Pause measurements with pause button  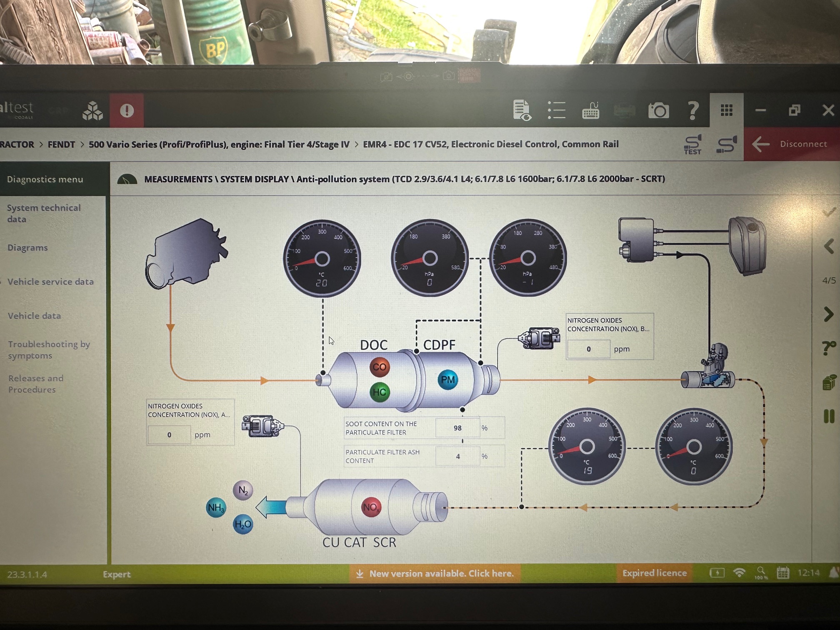pyautogui.click(x=829, y=416)
